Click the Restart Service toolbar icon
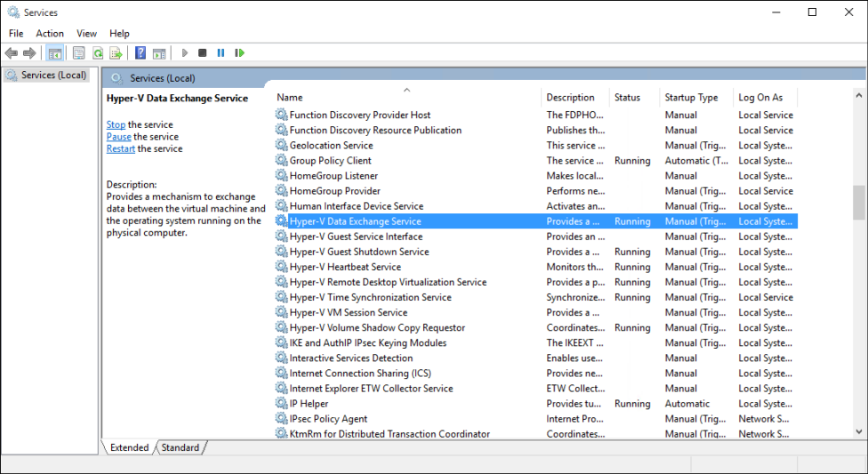The image size is (868, 474). (239, 53)
